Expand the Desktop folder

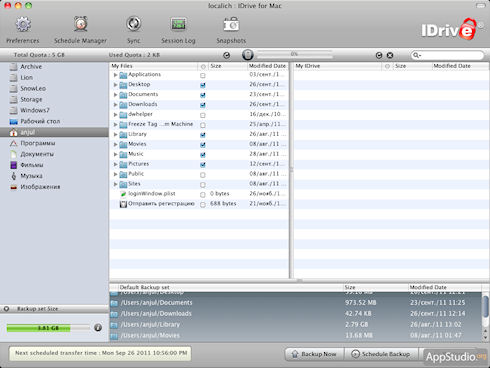click(x=115, y=85)
